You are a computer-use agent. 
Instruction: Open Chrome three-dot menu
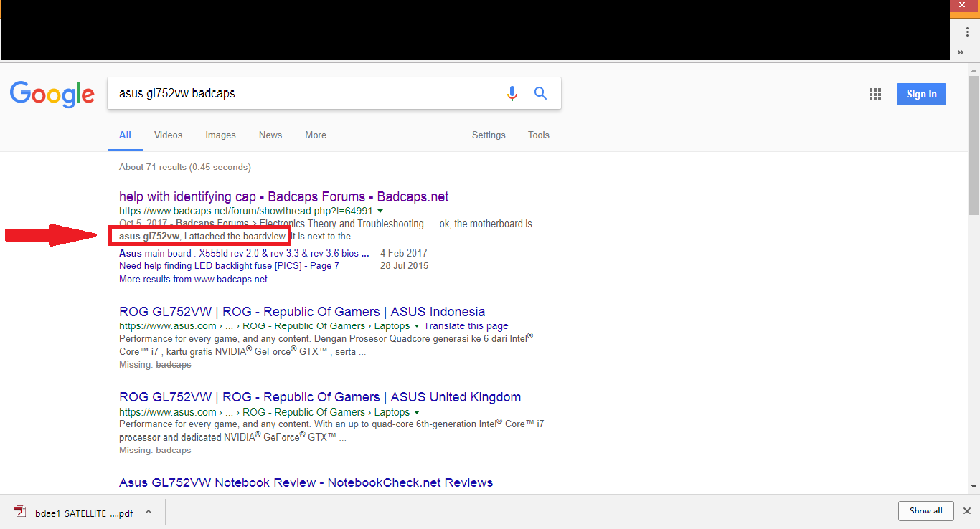(x=966, y=32)
